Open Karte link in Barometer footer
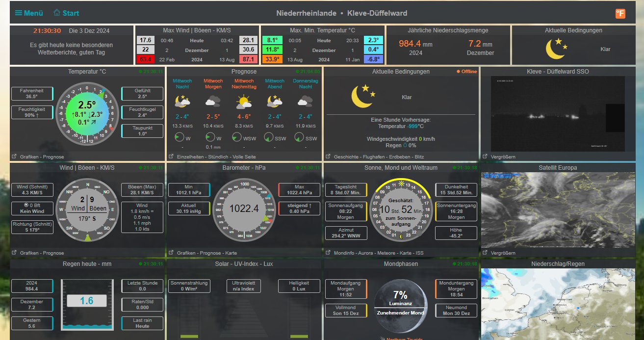The width and height of the screenshot is (644, 340). click(231, 253)
